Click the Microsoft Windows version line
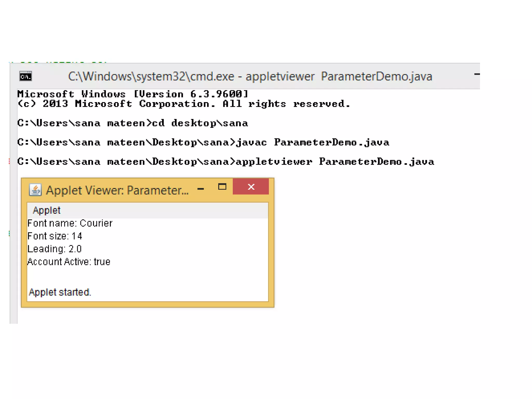 133,94
